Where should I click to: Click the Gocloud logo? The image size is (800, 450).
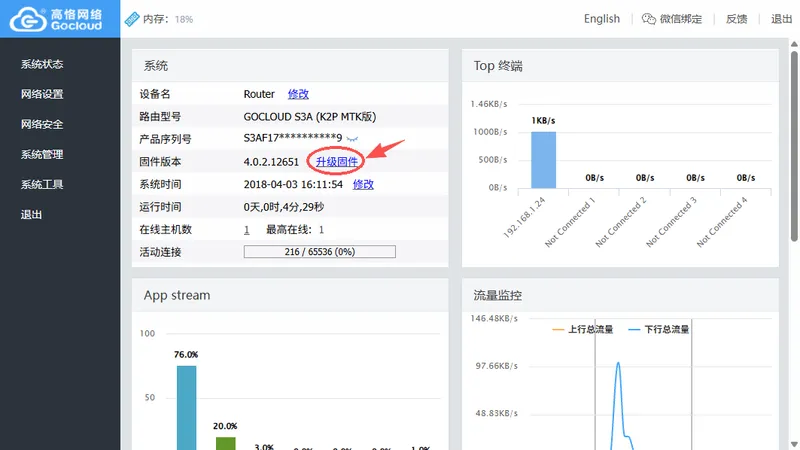(56, 19)
